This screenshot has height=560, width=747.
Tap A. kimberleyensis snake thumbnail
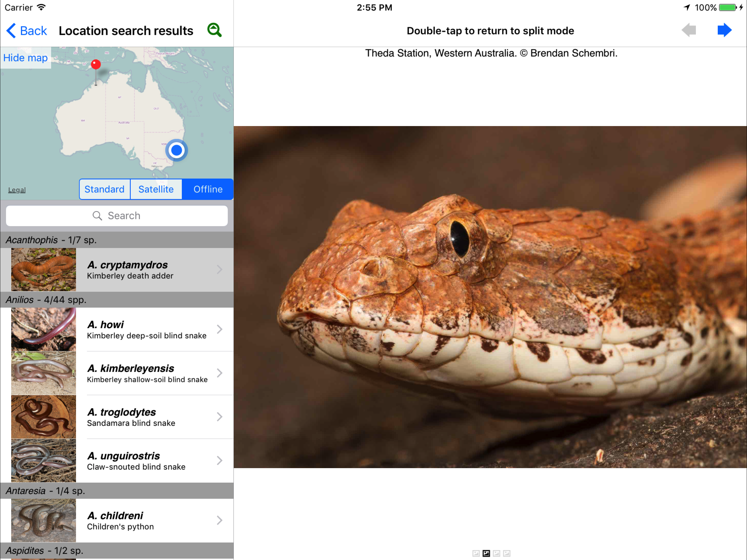coord(43,373)
